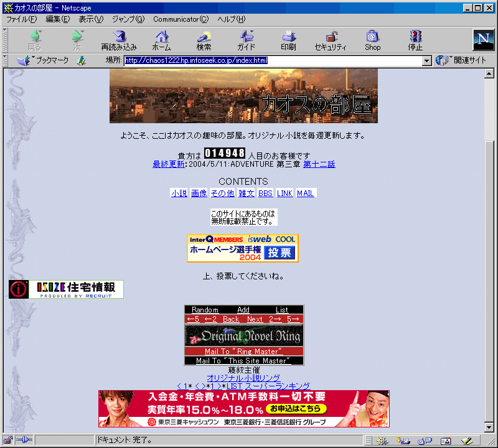This screenshot has width=498, height=448.
Task: Open the 関連サイト related sites button
Action: pyautogui.click(x=461, y=60)
